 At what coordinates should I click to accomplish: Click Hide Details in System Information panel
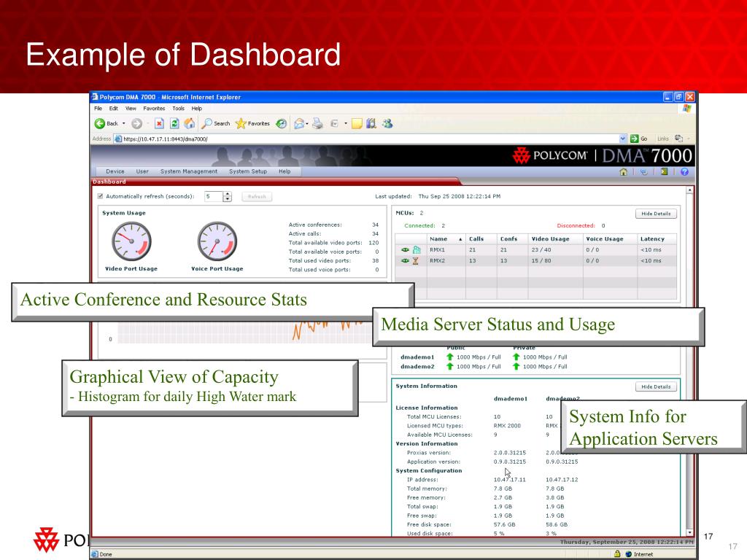click(x=656, y=386)
